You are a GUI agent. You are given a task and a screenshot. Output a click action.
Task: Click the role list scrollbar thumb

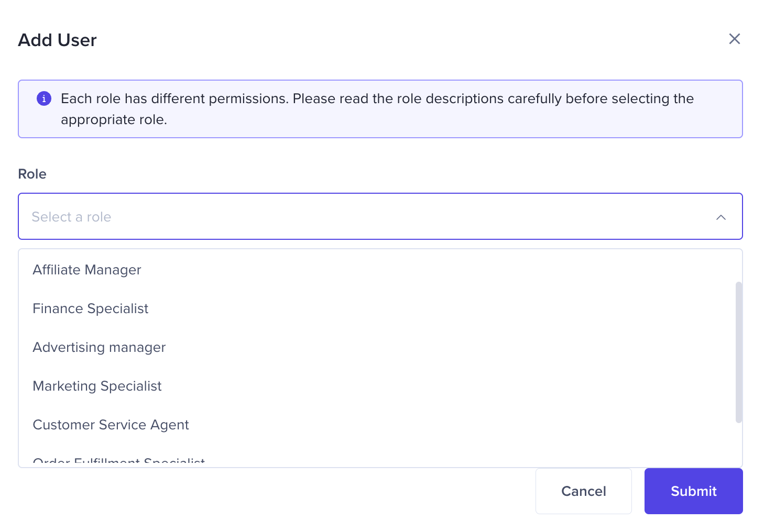pos(739,352)
